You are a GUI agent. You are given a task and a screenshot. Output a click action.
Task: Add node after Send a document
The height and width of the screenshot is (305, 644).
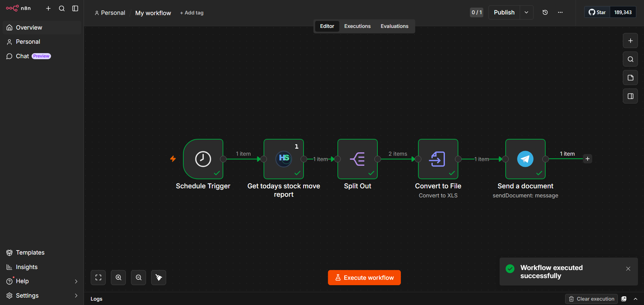click(588, 159)
